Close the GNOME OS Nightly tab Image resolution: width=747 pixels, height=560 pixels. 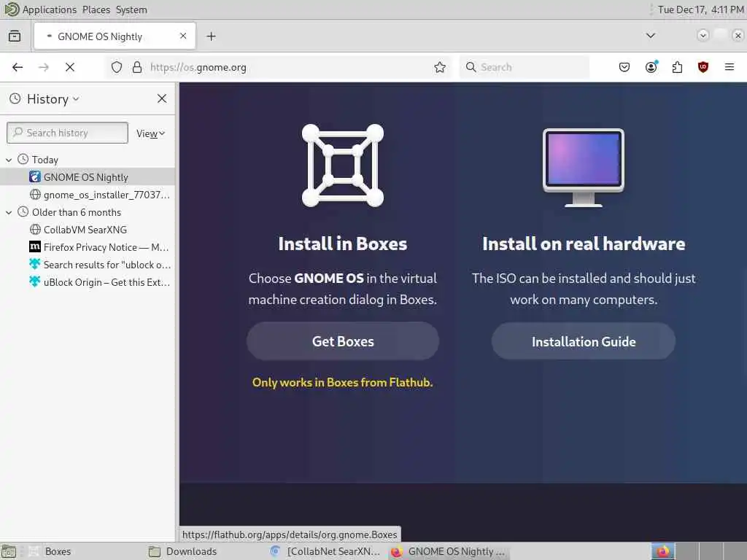(183, 36)
